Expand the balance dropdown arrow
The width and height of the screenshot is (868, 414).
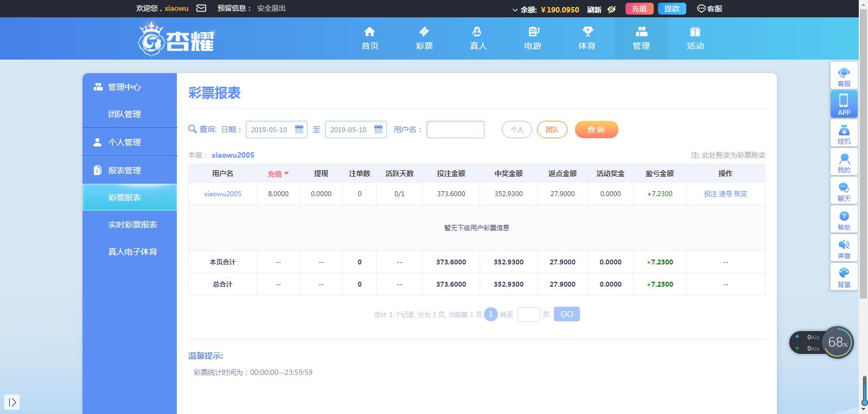(x=515, y=10)
